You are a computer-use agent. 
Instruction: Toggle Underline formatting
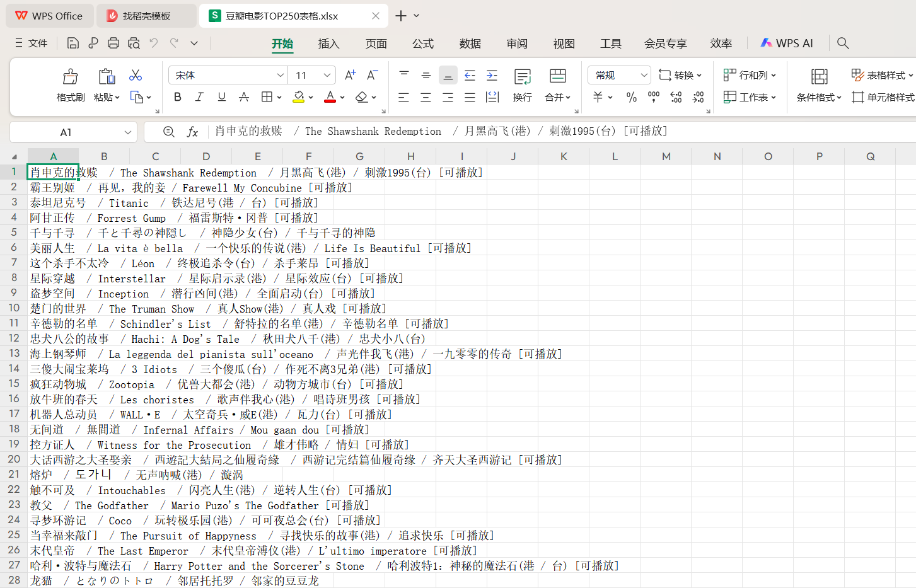pyautogui.click(x=221, y=97)
